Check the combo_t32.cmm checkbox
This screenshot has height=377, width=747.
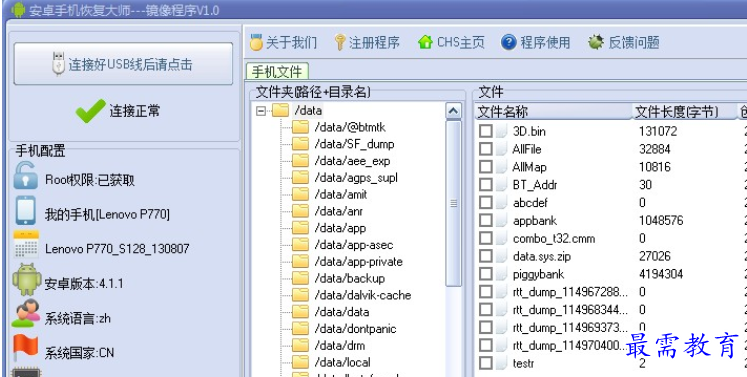point(485,238)
